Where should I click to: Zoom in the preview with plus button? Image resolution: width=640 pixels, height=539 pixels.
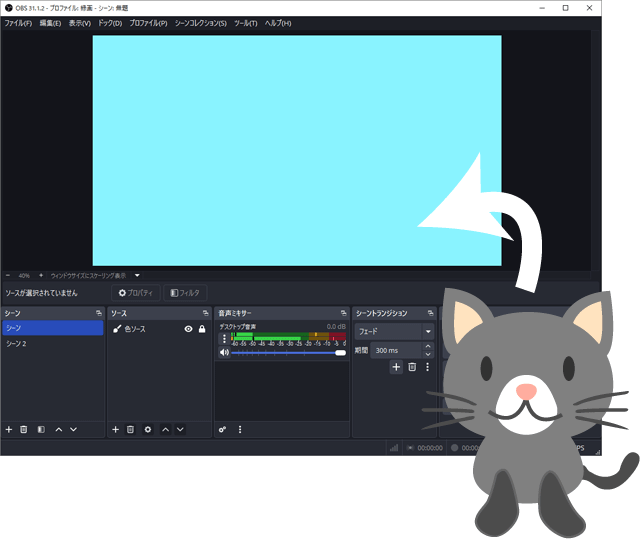pyautogui.click(x=41, y=275)
